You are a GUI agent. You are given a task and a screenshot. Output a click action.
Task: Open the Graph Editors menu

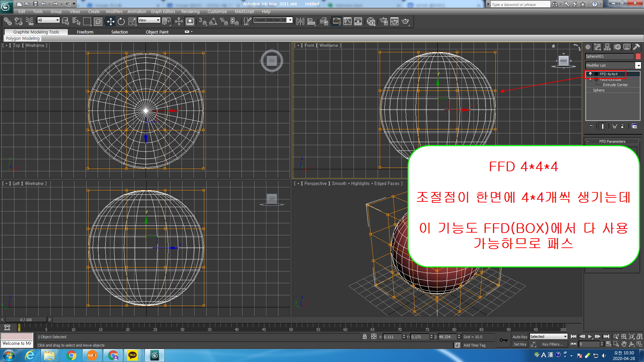pos(163,11)
